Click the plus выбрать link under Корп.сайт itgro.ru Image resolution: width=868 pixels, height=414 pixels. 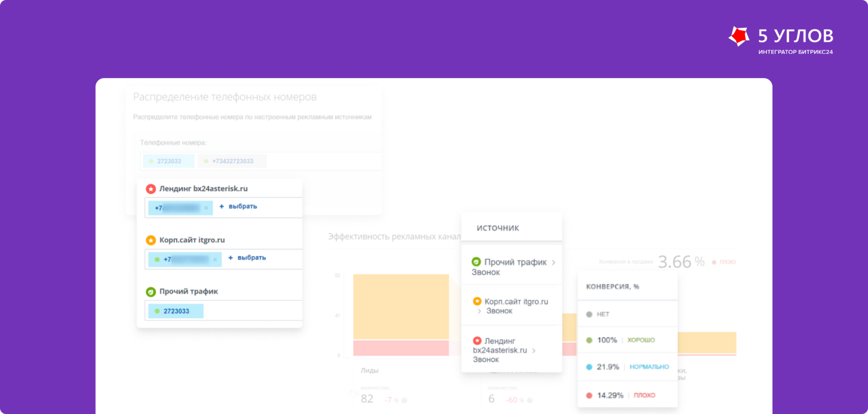(247, 257)
